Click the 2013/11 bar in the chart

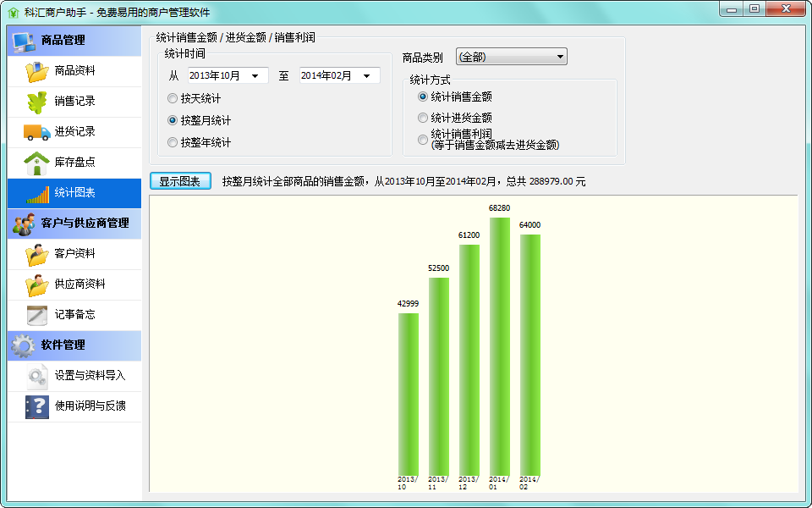(439, 376)
